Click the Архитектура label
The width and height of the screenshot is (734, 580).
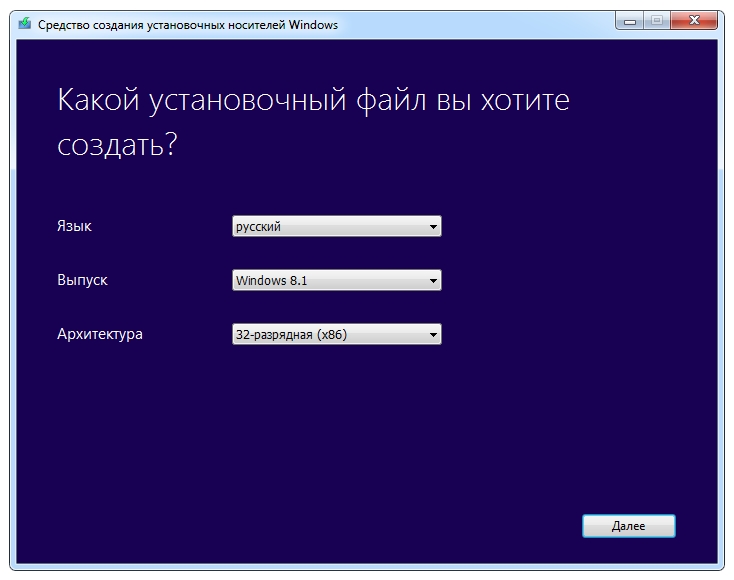point(100,334)
